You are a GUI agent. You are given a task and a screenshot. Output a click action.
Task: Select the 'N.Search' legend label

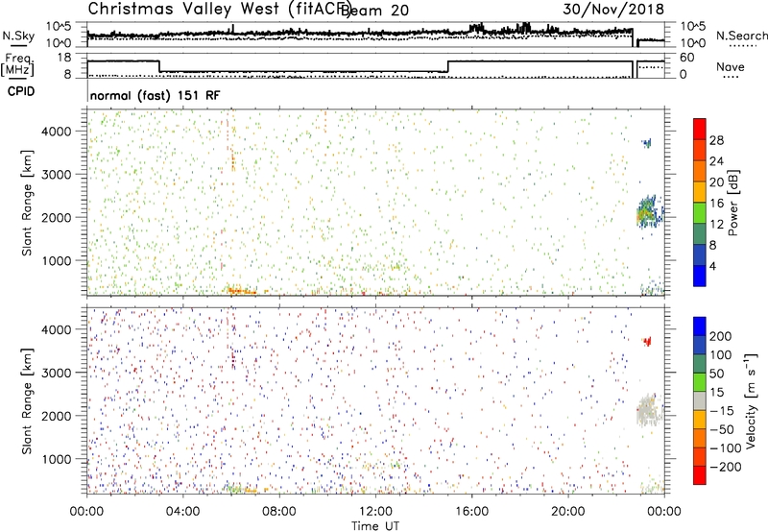741,36
